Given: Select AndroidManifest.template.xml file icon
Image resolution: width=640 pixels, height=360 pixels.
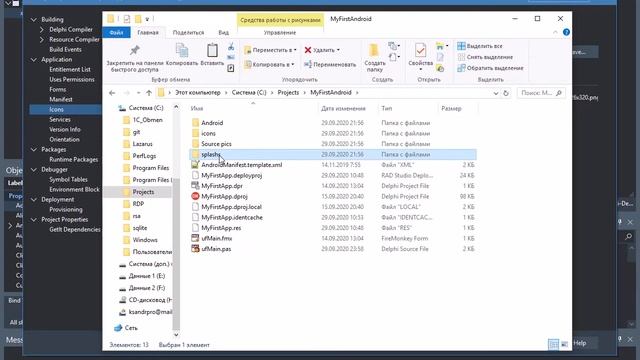Looking at the screenshot, I should (x=195, y=165).
